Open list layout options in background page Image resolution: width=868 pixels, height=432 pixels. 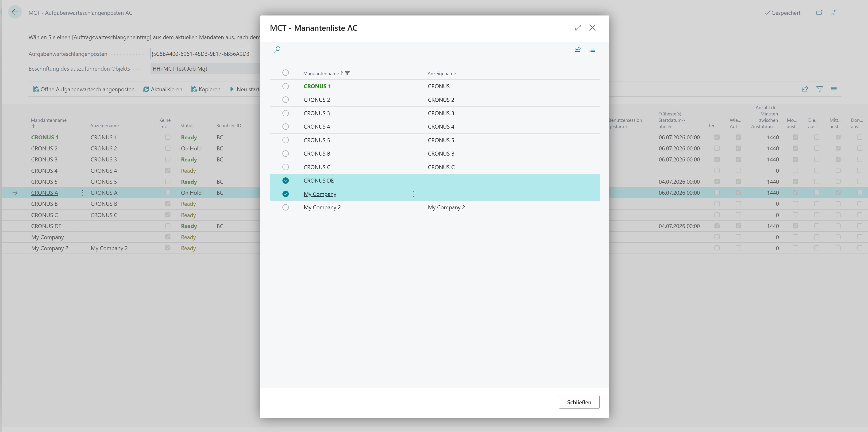[x=834, y=89]
